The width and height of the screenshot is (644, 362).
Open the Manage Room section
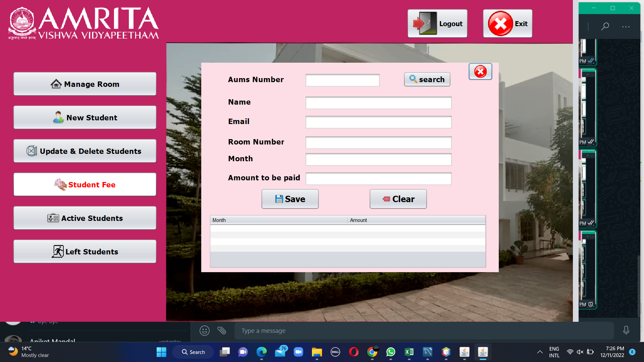click(85, 84)
